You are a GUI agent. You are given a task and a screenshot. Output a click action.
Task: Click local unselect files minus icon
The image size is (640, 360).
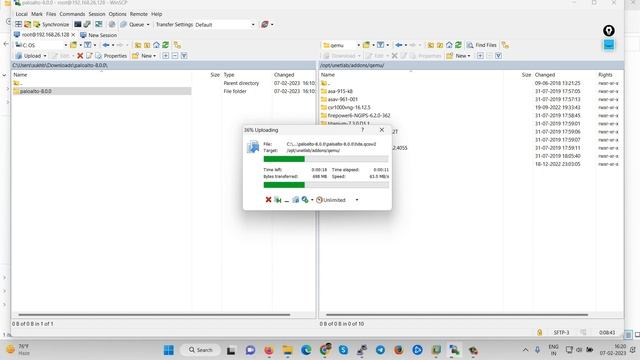click(175, 56)
